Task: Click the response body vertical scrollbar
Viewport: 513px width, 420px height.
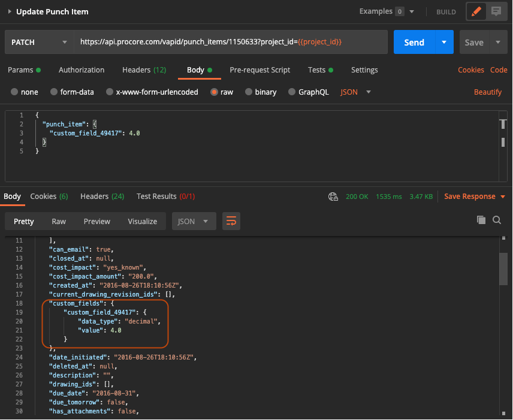Action: click(x=503, y=268)
